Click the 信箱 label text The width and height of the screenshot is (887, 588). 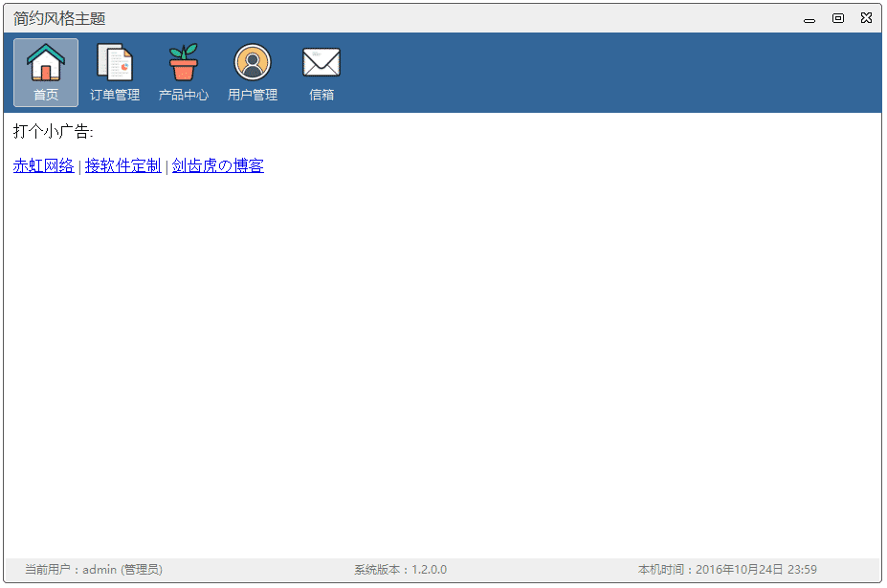click(x=322, y=95)
